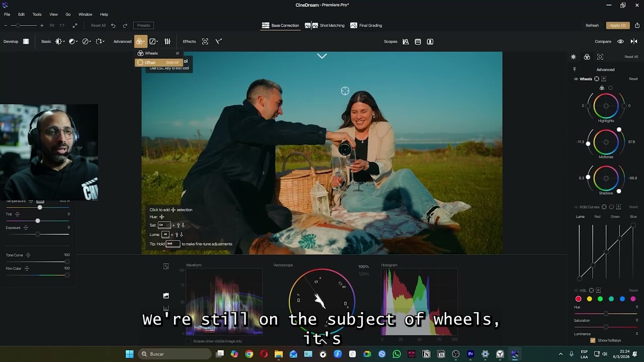
Task: Open the Basic contrast tool dropdown
Action: pos(73,41)
